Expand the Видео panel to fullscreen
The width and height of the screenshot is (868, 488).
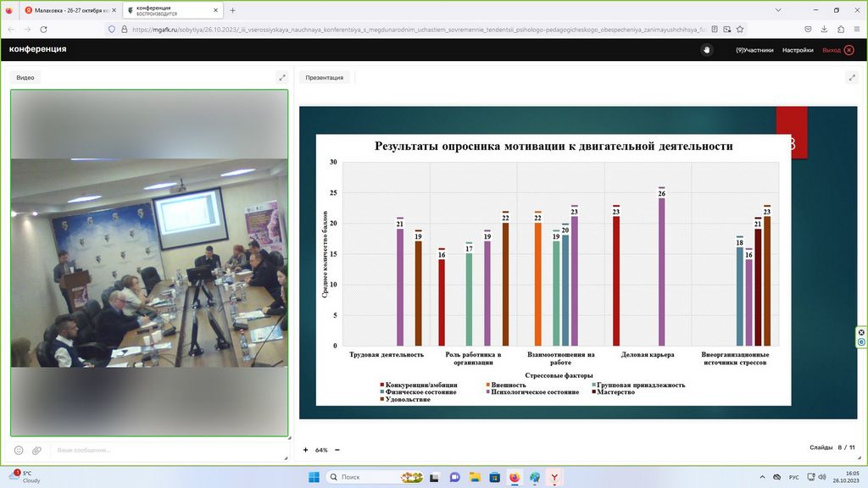click(x=282, y=77)
